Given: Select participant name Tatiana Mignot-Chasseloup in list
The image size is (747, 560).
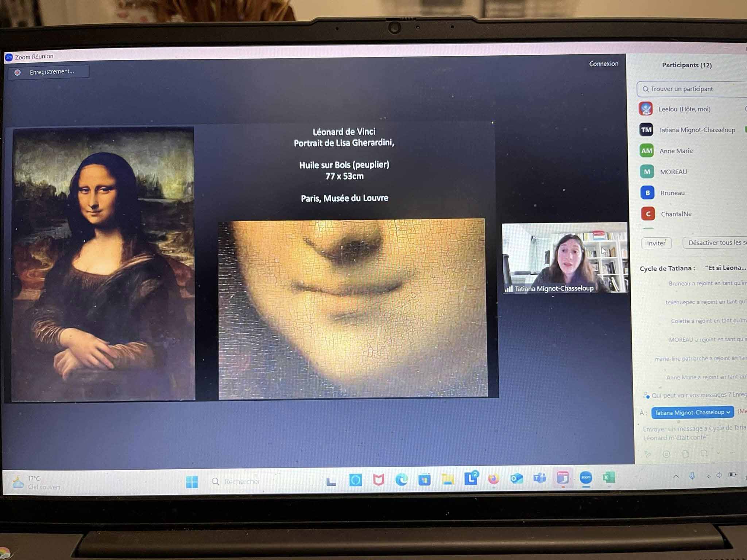Looking at the screenshot, I should click(697, 130).
